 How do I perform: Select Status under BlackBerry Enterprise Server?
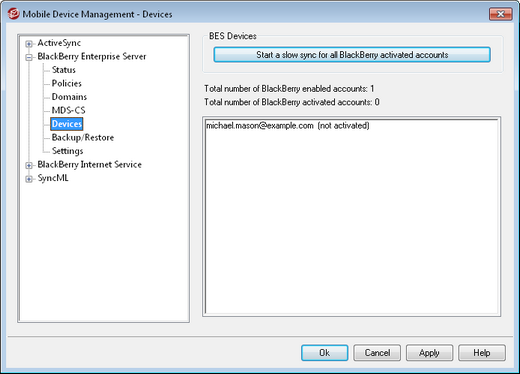pyautogui.click(x=64, y=70)
